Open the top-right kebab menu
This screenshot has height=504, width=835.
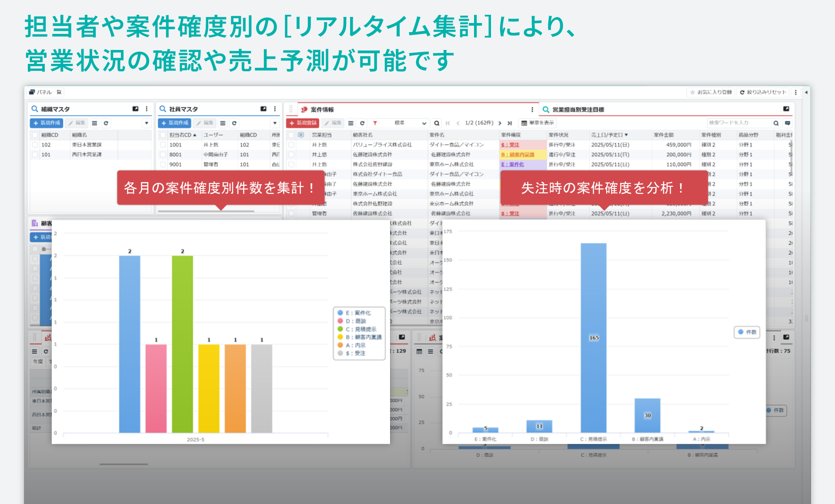796,92
